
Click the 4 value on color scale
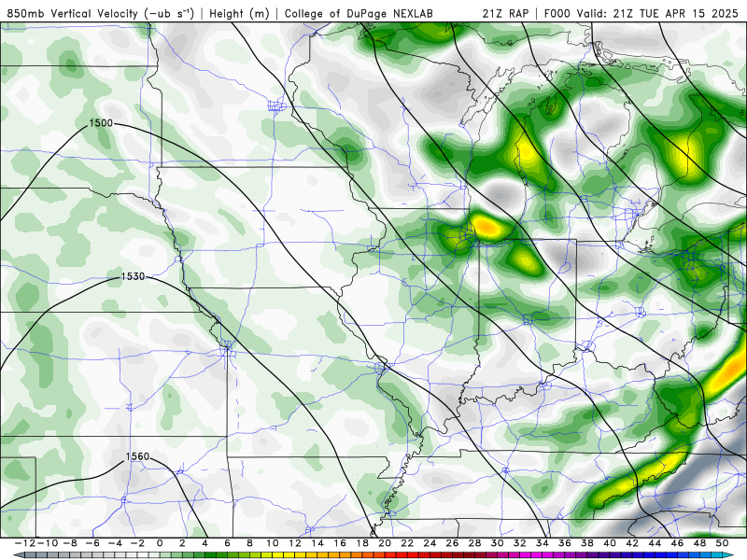(204, 543)
